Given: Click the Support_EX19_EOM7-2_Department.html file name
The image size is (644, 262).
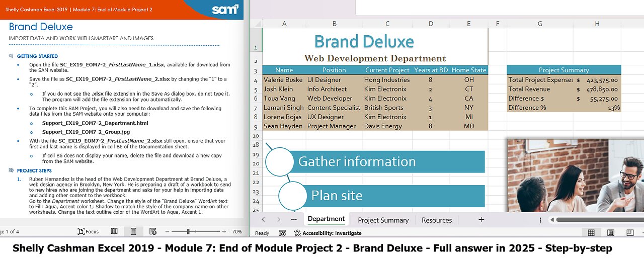Looking at the screenshot, I should tap(95, 123).
